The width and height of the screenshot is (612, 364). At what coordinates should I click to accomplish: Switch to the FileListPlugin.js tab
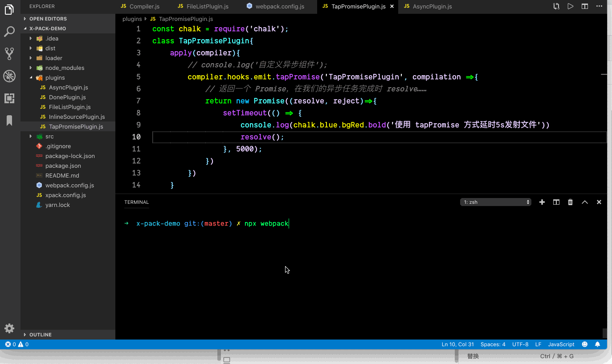pyautogui.click(x=208, y=7)
